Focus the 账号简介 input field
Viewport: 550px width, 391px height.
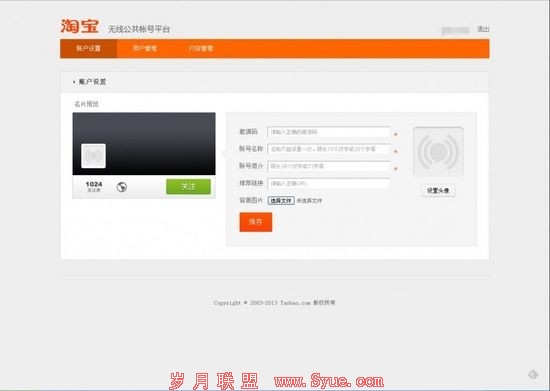(329, 166)
